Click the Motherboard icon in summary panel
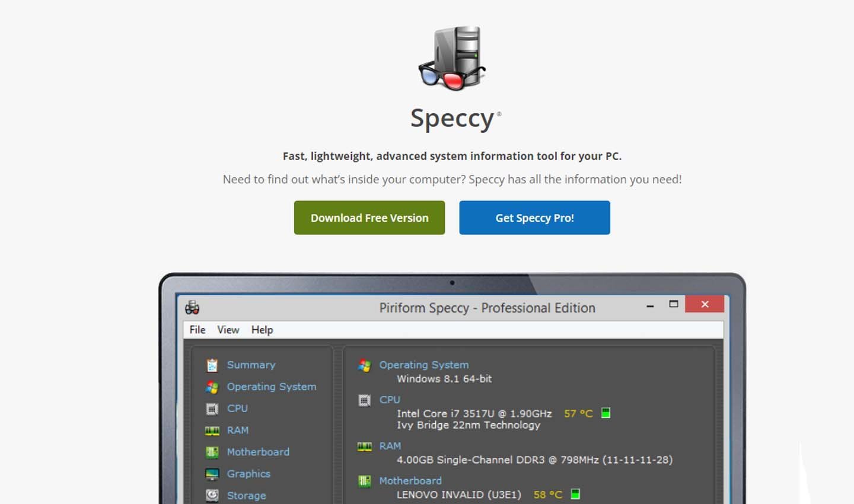The height and width of the screenshot is (504, 854). [364, 481]
